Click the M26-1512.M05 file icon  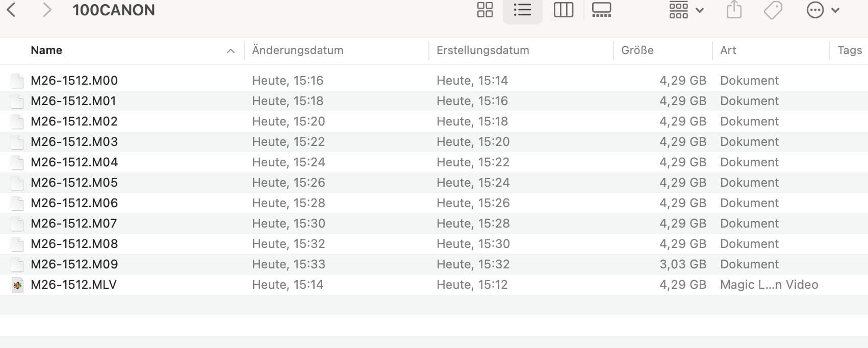(x=18, y=183)
